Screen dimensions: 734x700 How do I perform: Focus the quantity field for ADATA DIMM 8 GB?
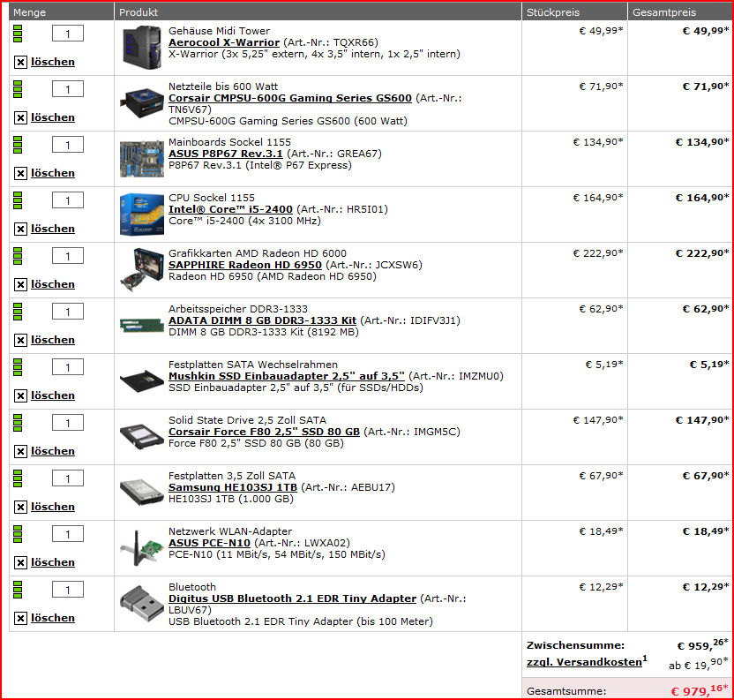coord(68,312)
